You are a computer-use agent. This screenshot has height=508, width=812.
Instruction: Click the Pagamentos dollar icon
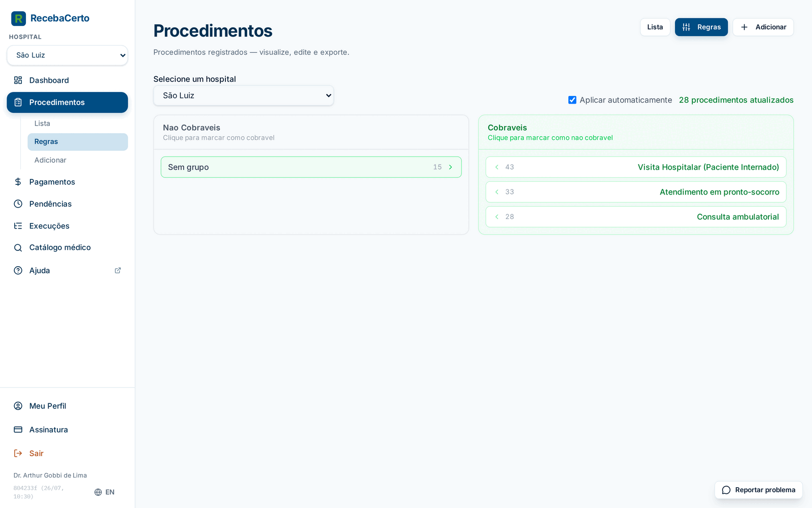click(18, 182)
